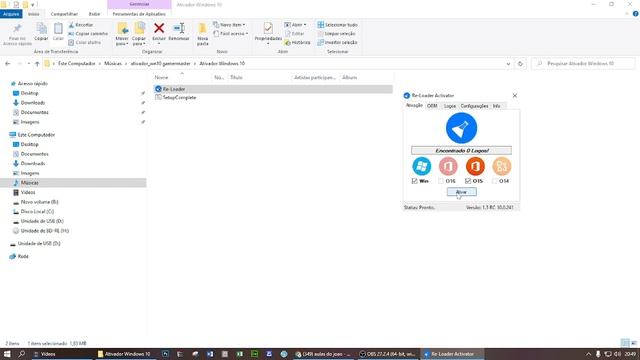
Task: Open the Info tab in Re-Loader
Action: (x=496, y=106)
